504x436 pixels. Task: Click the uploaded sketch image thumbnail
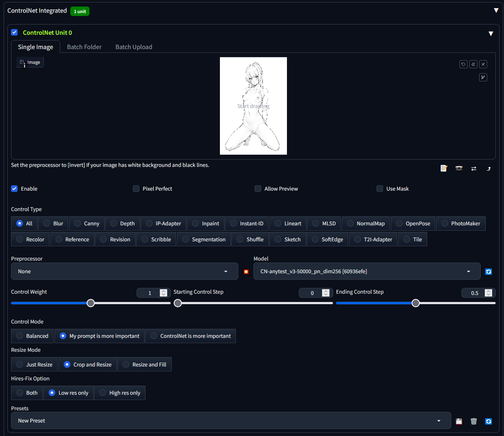tap(253, 106)
